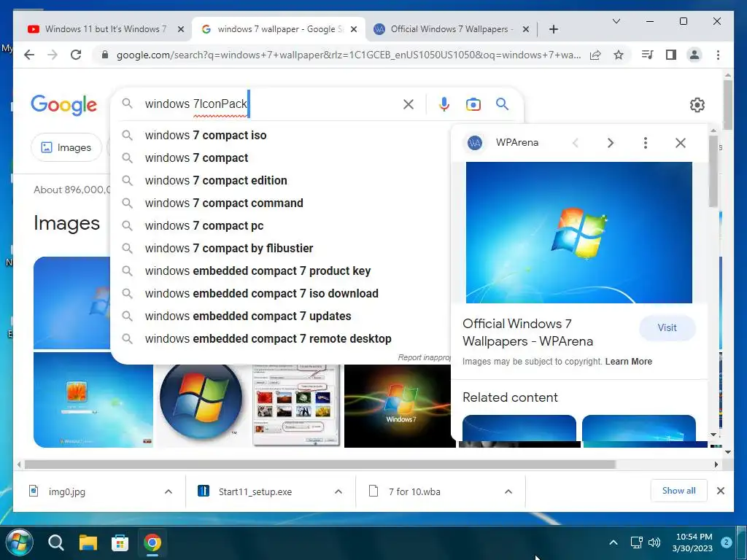Open the Chrome side panel icon
Viewport: 747px width, 560px height.
click(671, 55)
